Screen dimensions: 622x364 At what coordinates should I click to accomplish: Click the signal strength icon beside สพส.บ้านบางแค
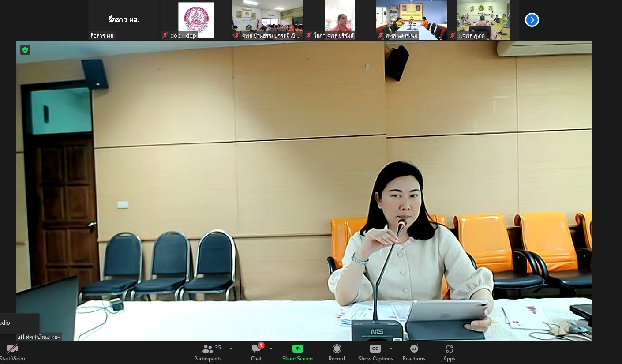click(21, 337)
